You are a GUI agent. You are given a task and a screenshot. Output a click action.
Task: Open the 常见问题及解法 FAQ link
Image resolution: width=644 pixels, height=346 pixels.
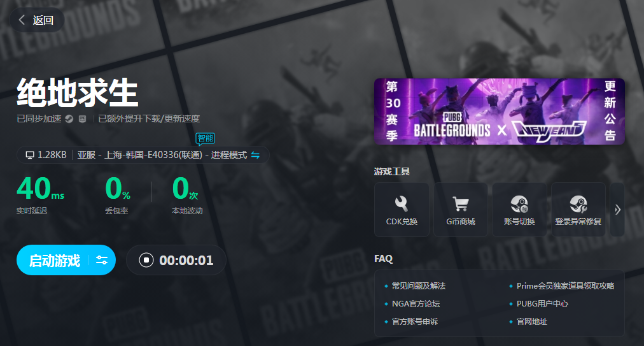[418, 286]
